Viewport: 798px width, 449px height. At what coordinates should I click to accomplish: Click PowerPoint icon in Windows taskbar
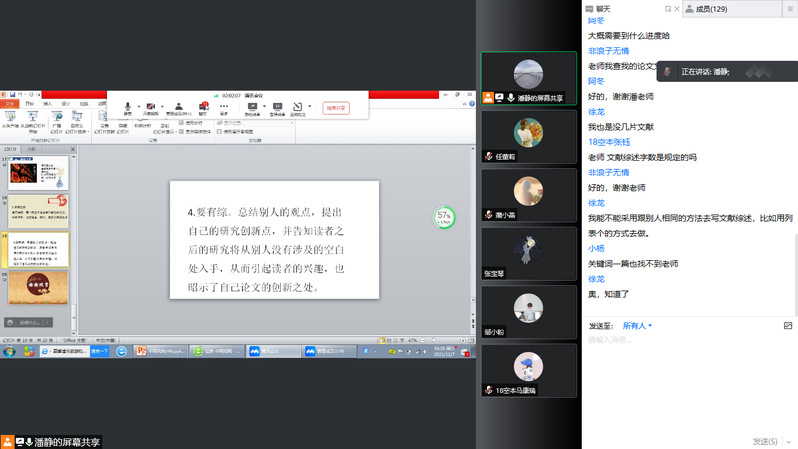141,351
